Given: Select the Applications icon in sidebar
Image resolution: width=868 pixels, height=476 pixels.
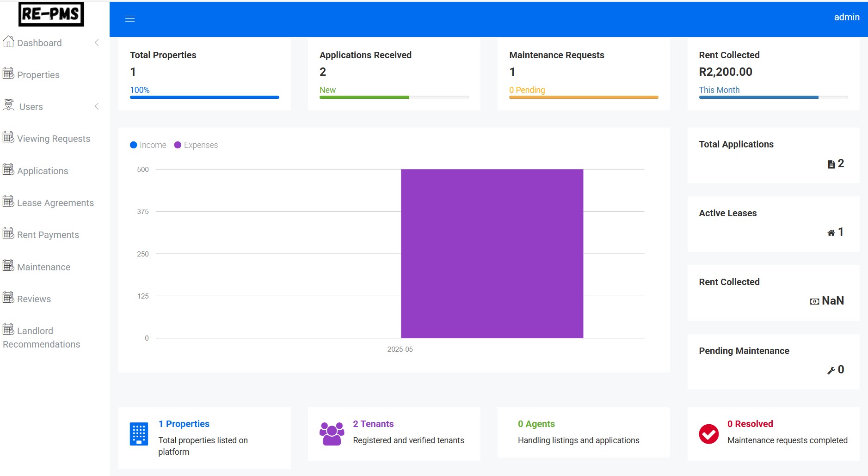Looking at the screenshot, I should (x=8, y=169).
